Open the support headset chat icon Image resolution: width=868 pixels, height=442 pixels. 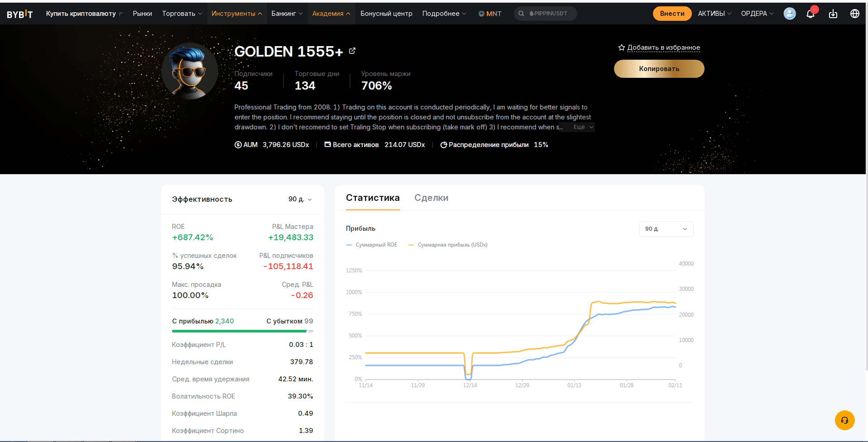tap(845, 420)
